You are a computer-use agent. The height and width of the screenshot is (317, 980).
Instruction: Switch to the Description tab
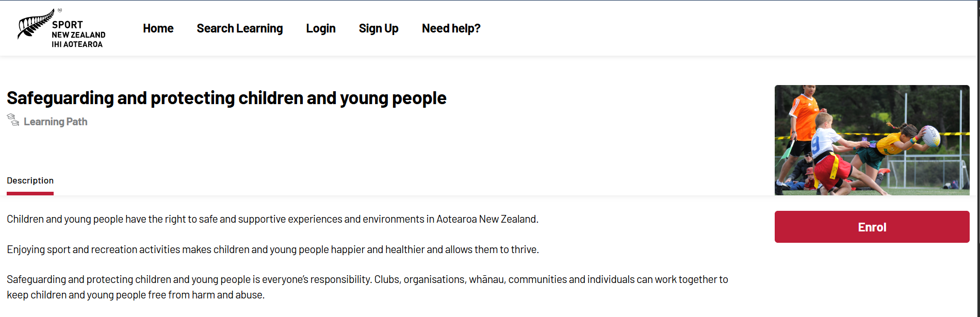[30, 180]
